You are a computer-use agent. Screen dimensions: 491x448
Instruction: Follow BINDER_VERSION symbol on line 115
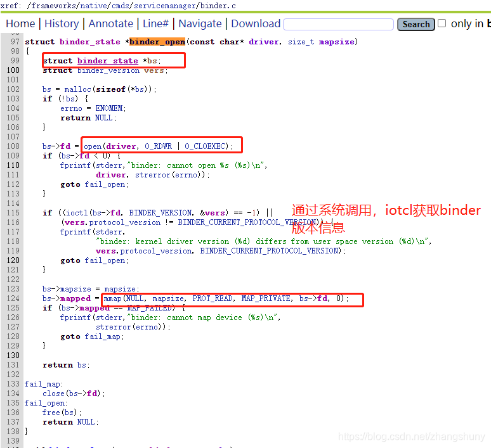pos(160,213)
